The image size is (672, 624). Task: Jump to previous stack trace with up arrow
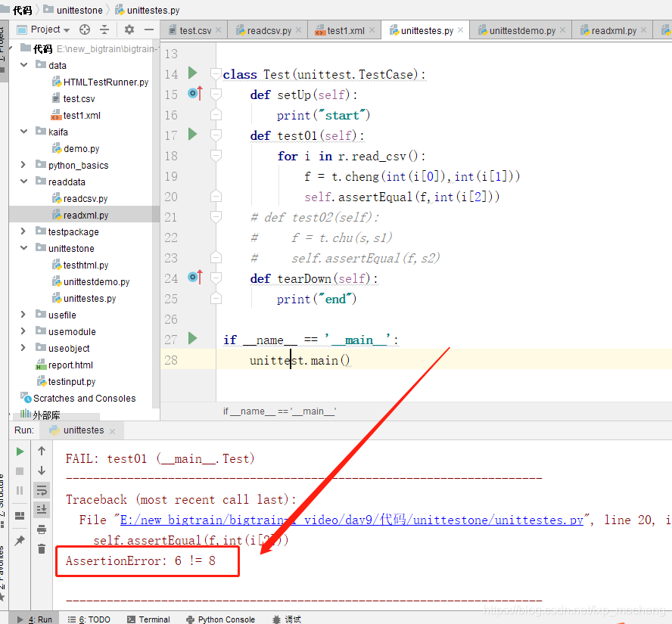pos(42,451)
